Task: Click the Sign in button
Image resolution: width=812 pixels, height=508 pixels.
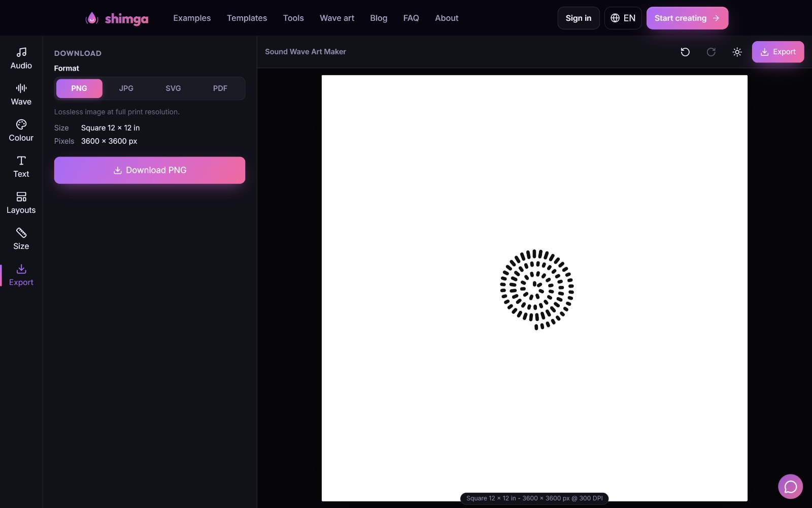Action: (x=579, y=18)
